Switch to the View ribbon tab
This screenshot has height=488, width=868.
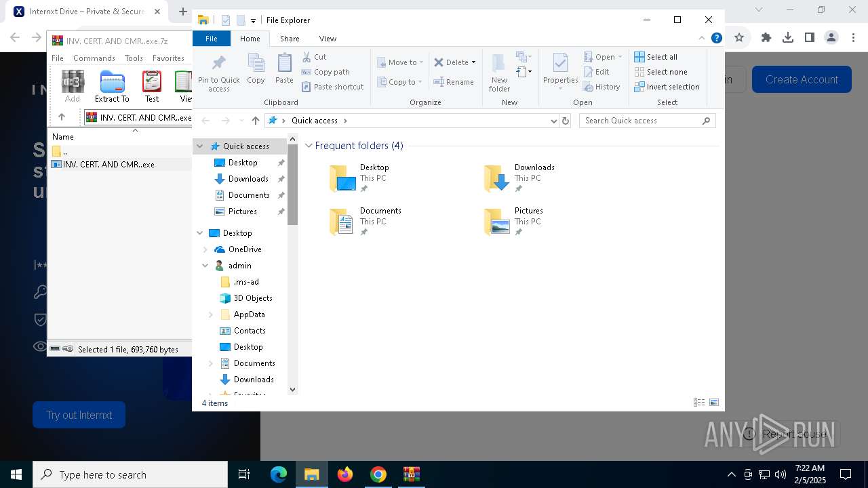328,39
